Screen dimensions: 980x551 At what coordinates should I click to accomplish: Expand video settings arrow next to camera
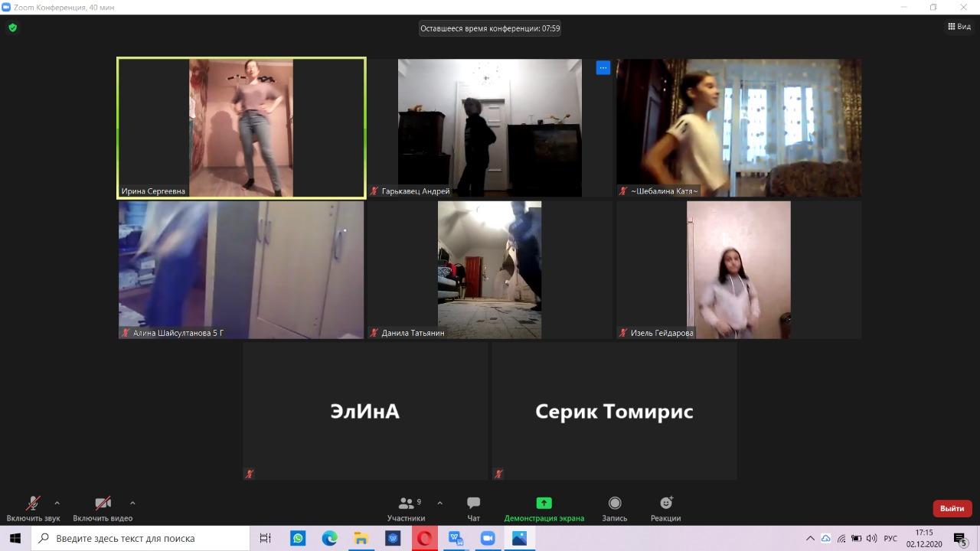(x=132, y=503)
